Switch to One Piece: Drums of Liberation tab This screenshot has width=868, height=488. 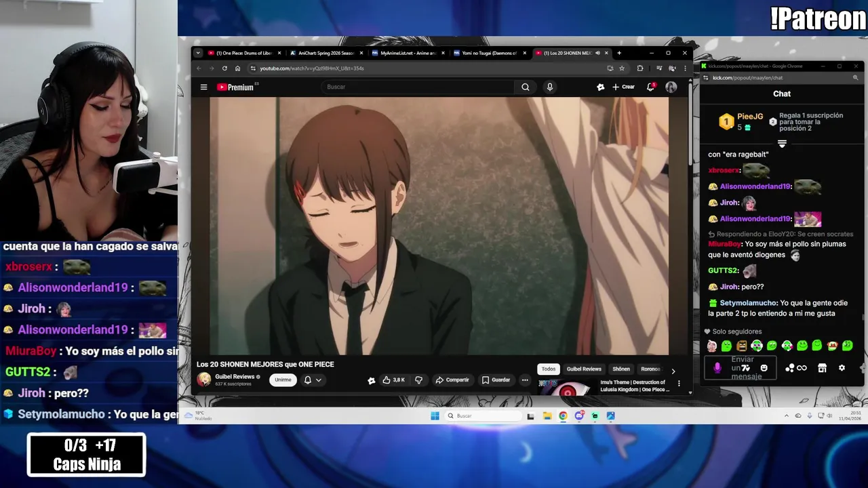click(244, 53)
